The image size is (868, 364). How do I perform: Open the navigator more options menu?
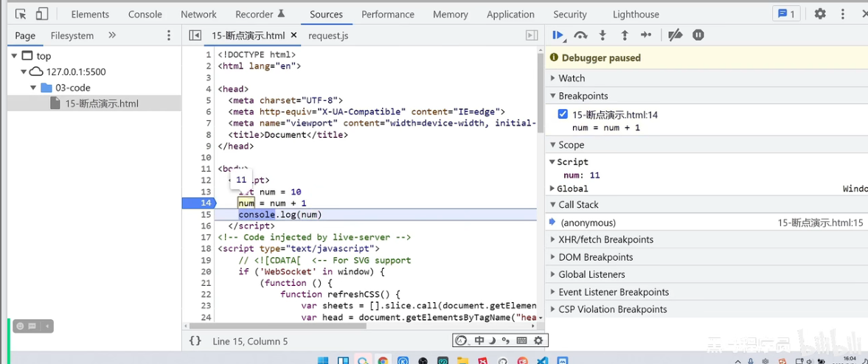(169, 35)
